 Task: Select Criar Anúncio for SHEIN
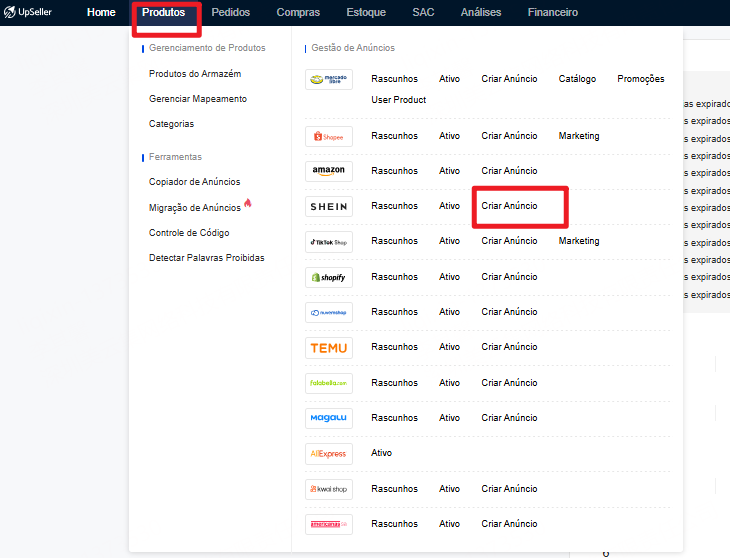tap(509, 206)
